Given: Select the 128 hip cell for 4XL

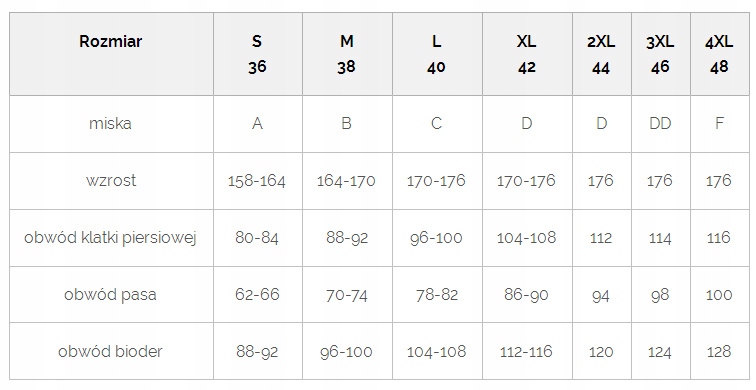Looking at the screenshot, I should click(720, 351).
